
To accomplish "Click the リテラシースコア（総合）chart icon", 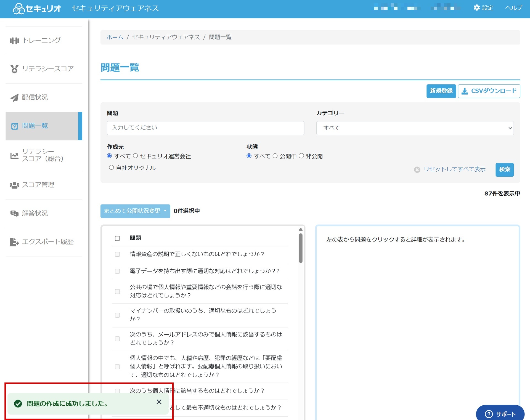I will 14,155.
